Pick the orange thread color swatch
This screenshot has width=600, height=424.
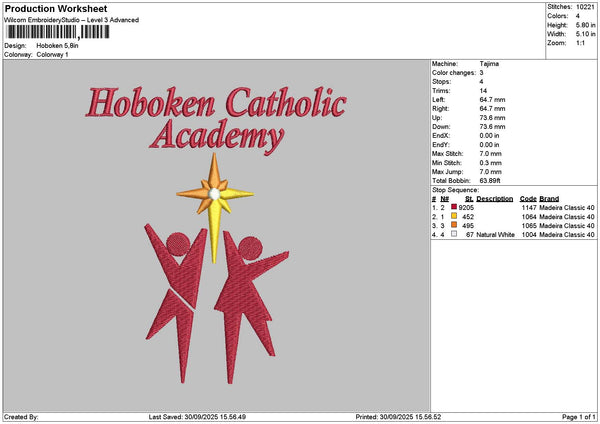[454, 225]
